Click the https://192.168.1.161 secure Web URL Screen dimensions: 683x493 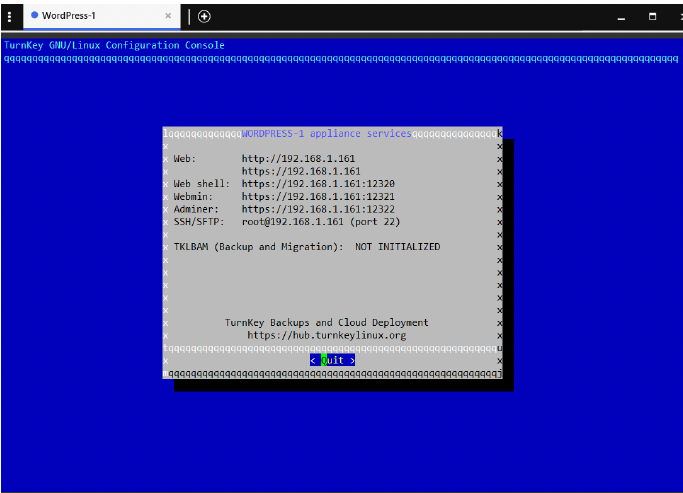pyautogui.click(x=300, y=171)
